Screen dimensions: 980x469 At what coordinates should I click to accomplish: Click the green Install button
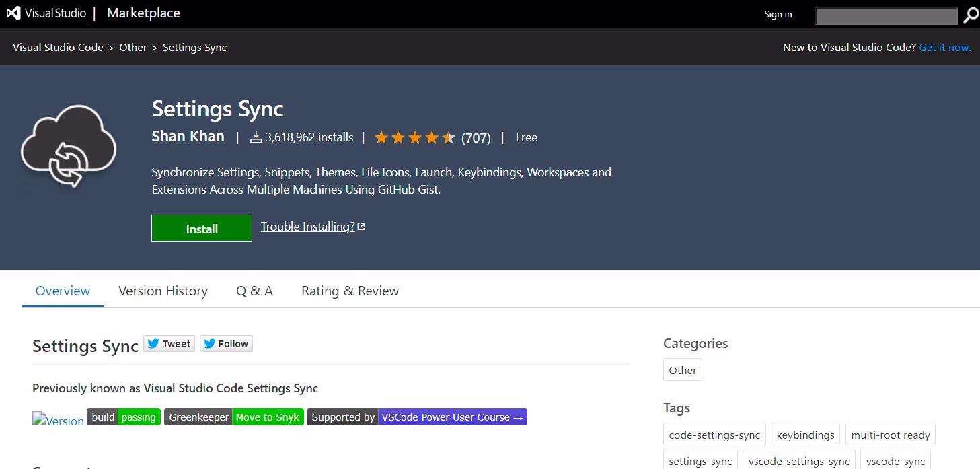(x=202, y=228)
